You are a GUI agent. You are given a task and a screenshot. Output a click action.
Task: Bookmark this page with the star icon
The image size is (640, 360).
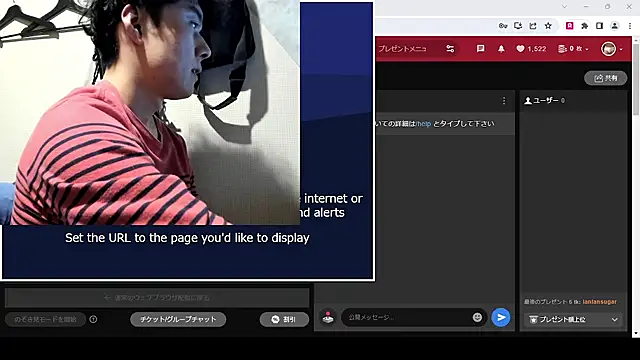tap(548, 26)
